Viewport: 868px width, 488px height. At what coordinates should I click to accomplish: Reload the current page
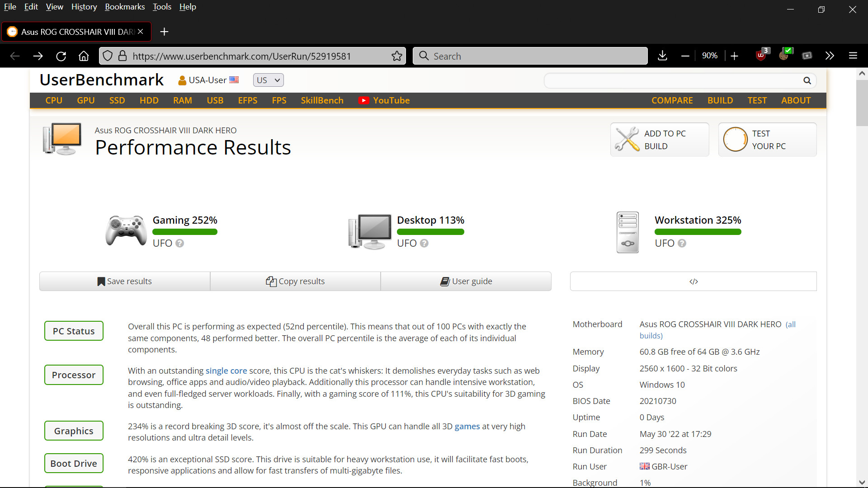61,56
